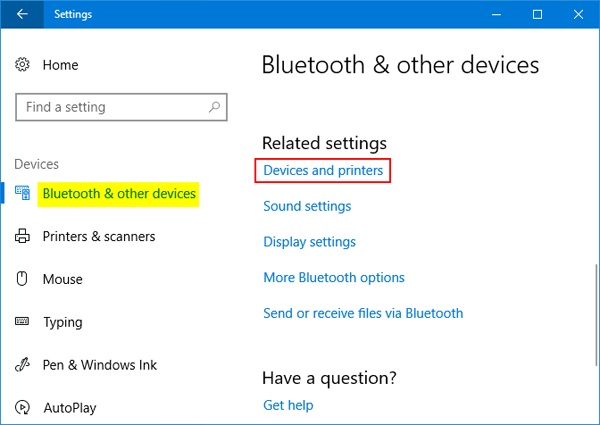Viewport: 600px width, 425px height.
Task: Go to Printers & scanners page
Action: tap(99, 237)
